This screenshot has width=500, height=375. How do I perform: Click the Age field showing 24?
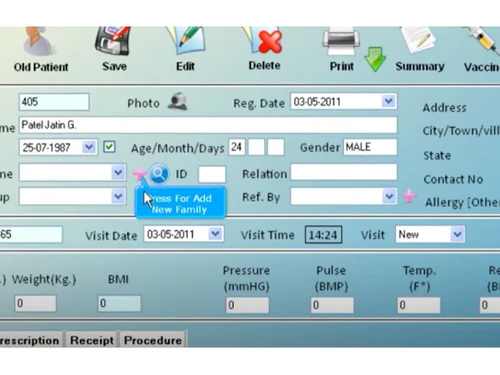click(237, 147)
